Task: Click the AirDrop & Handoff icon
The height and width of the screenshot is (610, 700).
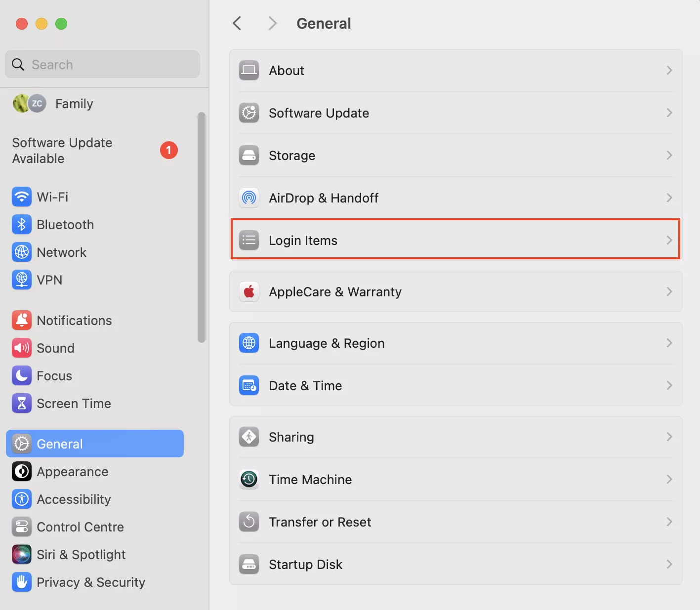Action: (249, 198)
